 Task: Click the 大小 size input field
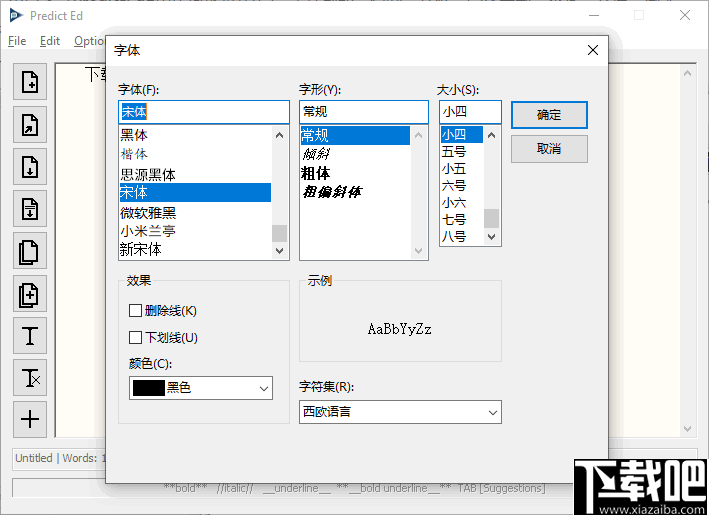pos(470,112)
